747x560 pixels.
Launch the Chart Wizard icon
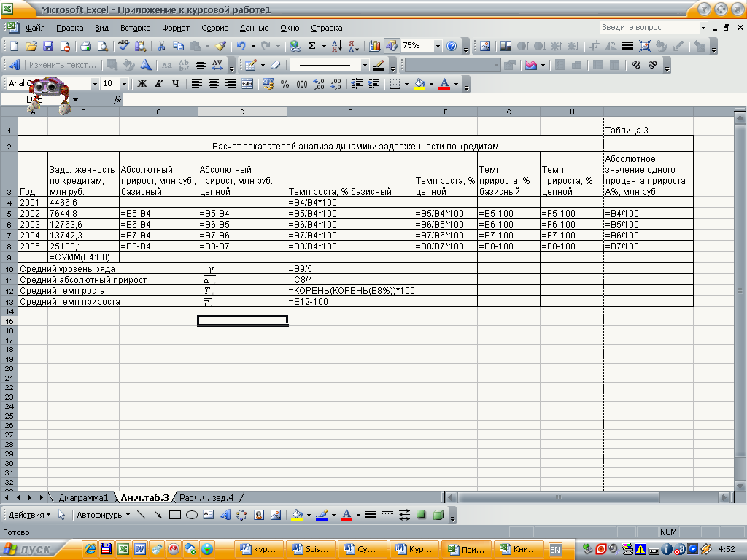pos(376,46)
